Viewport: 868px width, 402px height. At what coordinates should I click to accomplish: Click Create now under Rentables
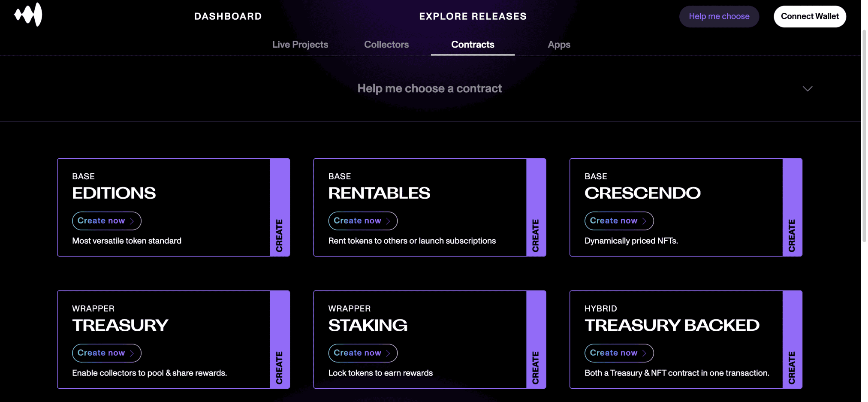point(362,221)
